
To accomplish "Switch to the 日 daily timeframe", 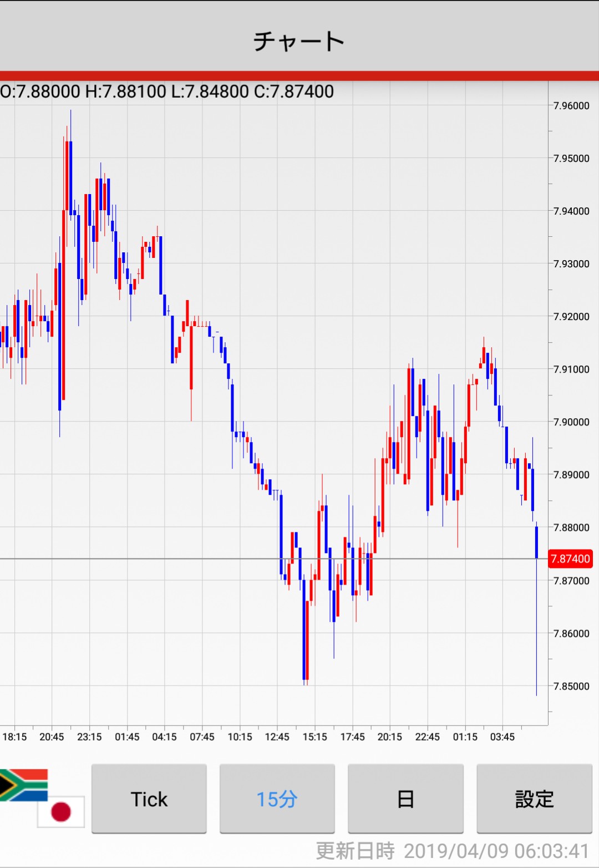I will pos(405,799).
